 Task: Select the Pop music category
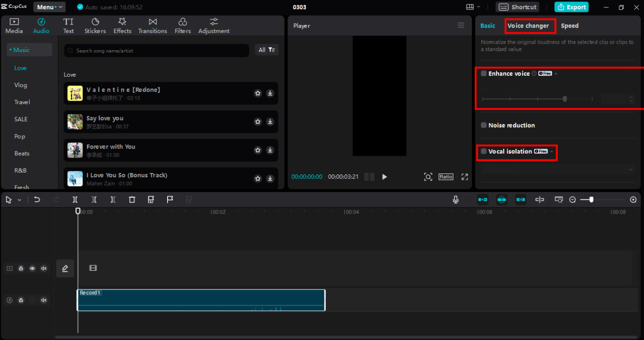20,136
